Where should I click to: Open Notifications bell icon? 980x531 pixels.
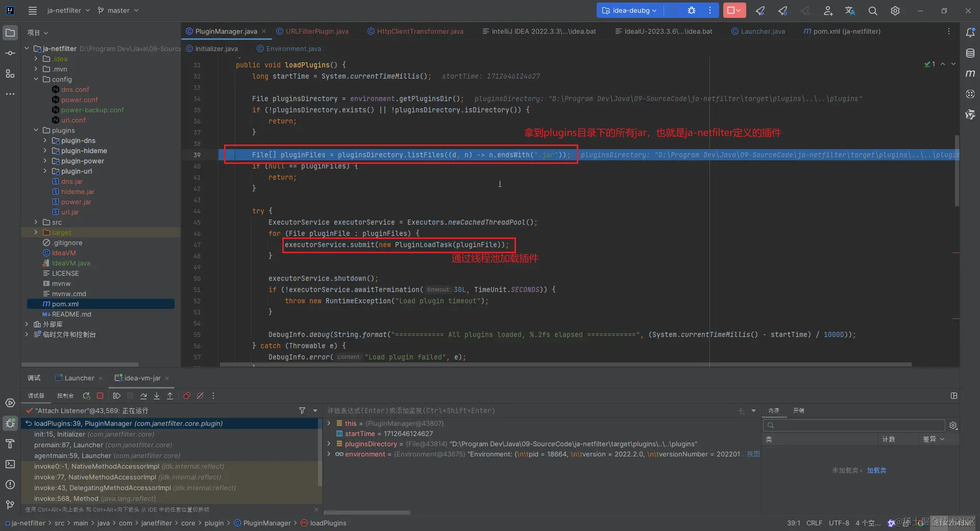point(970,33)
